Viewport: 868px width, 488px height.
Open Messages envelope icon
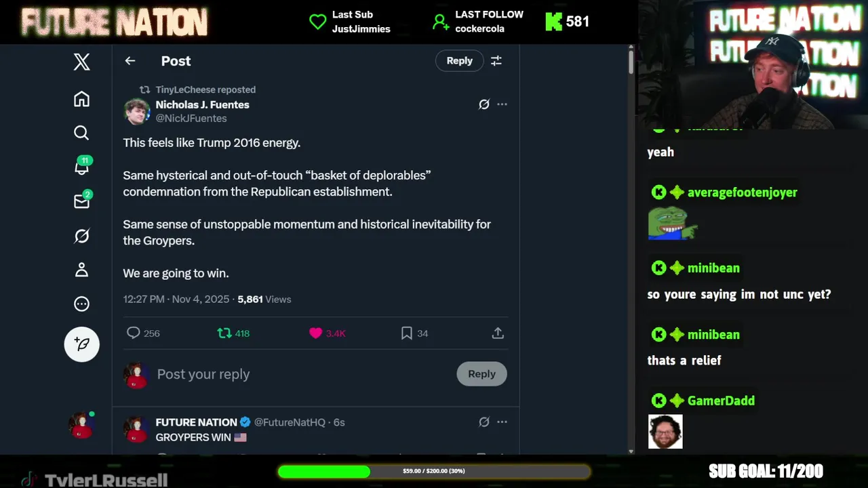click(x=81, y=201)
